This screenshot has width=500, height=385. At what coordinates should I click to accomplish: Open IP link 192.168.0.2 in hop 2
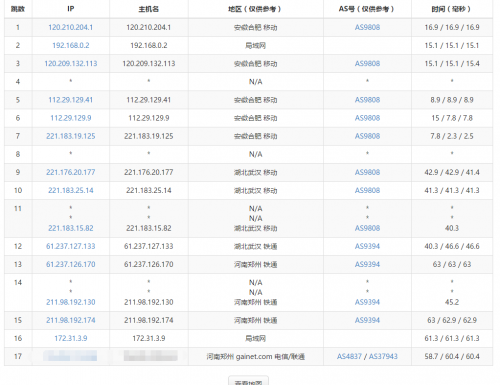coord(71,45)
